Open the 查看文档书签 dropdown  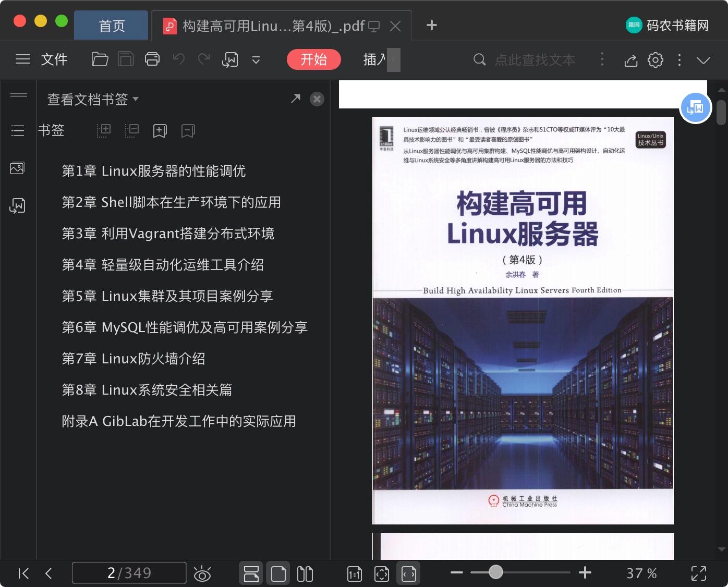93,99
